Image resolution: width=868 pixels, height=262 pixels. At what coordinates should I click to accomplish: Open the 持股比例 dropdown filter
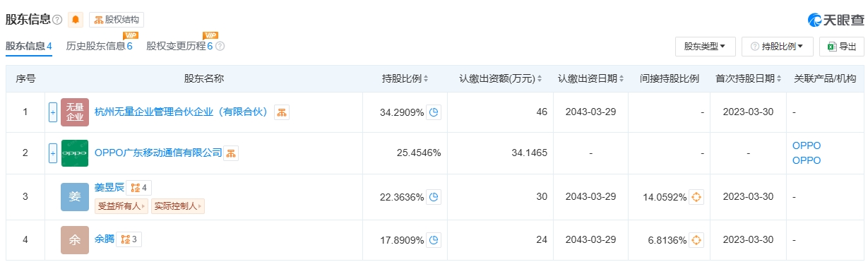[x=777, y=47]
